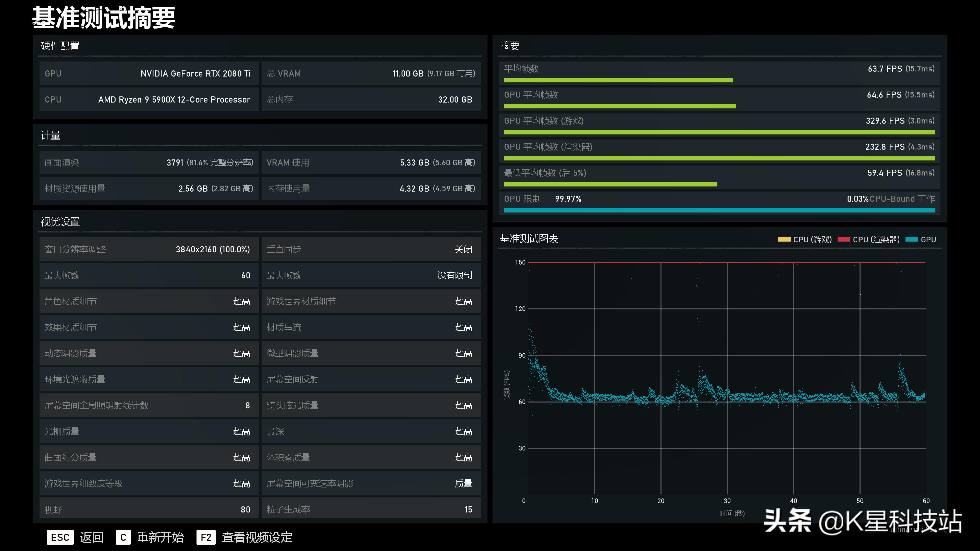Select the 屏幕空间可变速率阴影 质量 row
The height and width of the screenshot is (551, 980).
tap(371, 483)
